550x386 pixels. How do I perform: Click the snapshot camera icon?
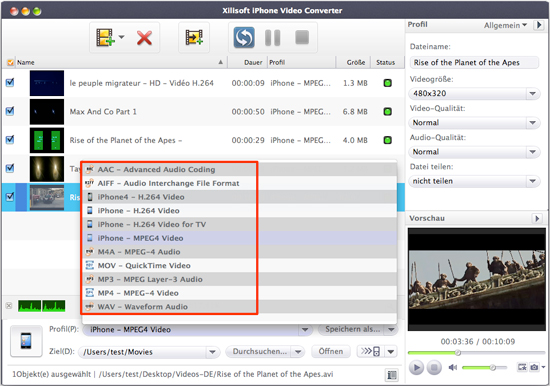534,367
